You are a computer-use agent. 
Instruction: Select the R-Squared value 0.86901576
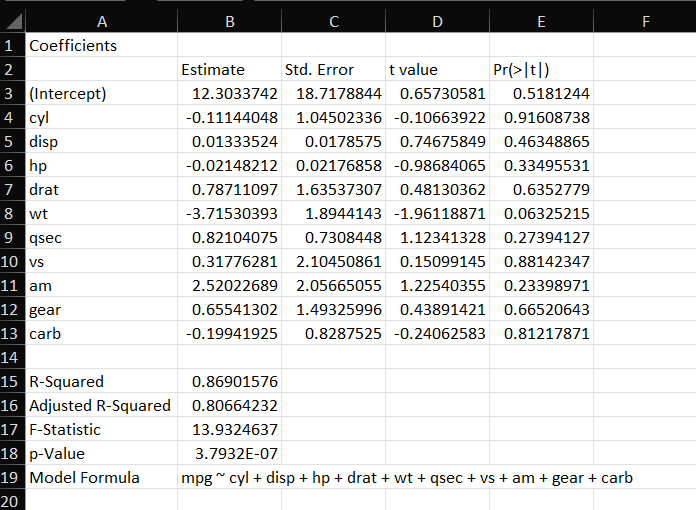point(235,381)
